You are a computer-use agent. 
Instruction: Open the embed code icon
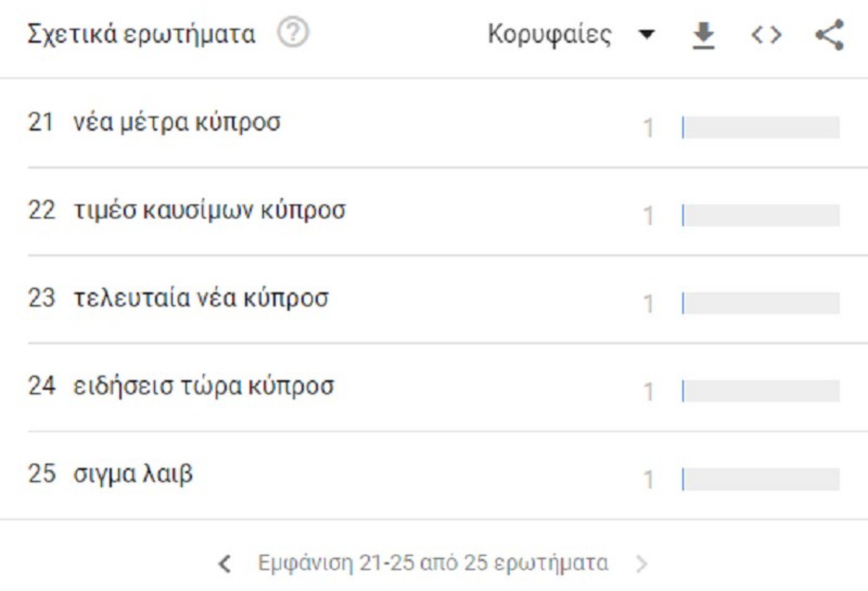click(766, 35)
